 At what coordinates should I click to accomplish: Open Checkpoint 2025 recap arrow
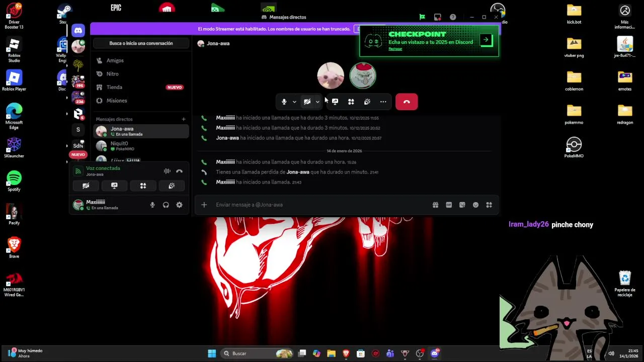pyautogui.click(x=486, y=40)
